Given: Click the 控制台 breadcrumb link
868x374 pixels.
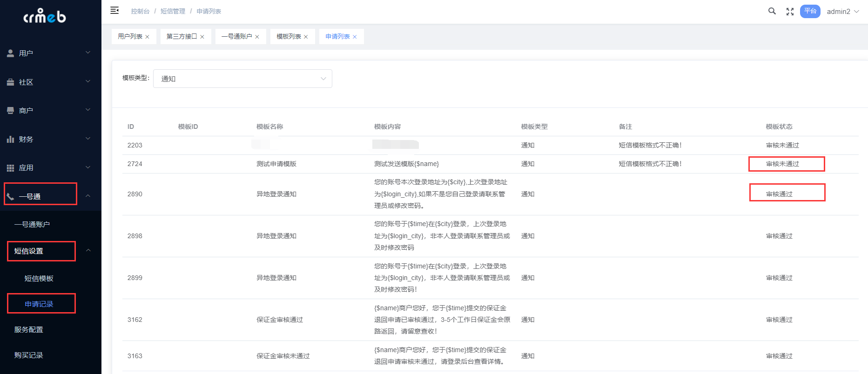Looking at the screenshot, I should click(x=140, y=11).
